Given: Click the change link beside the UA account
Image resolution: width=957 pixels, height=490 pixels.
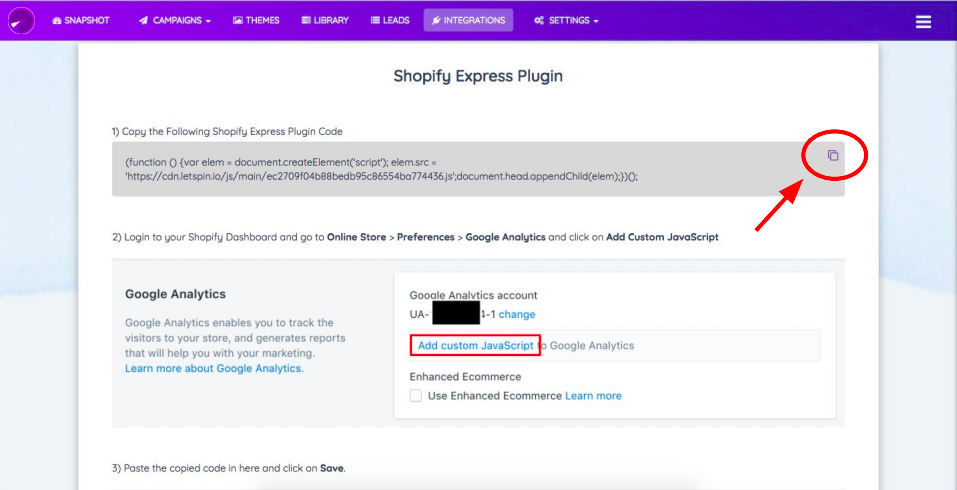Looking at the screenshot, I should coord(517,314).
